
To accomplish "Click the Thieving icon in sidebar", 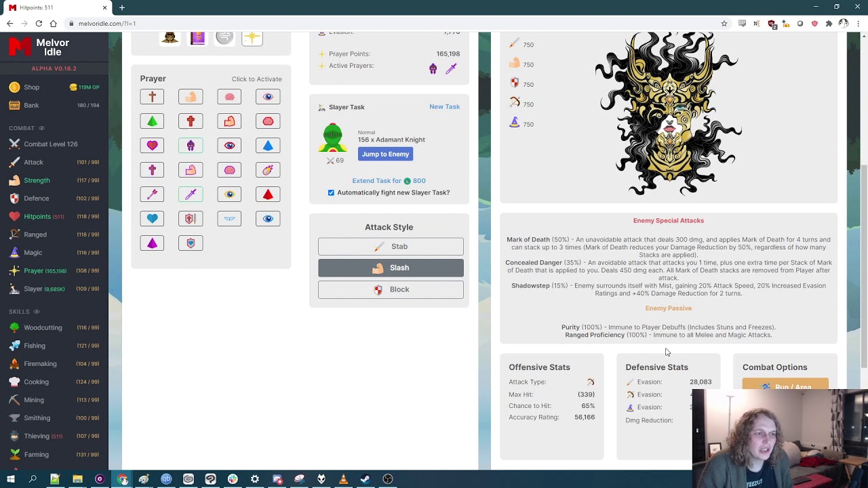I will tap(14, 436).
